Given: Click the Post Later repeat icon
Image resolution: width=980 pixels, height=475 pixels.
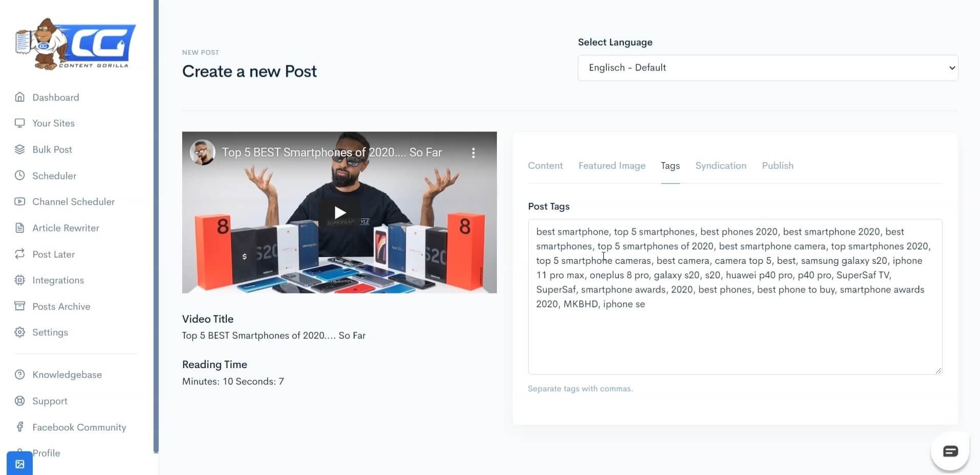Looking at the screenshot, I should pos(19,254).
